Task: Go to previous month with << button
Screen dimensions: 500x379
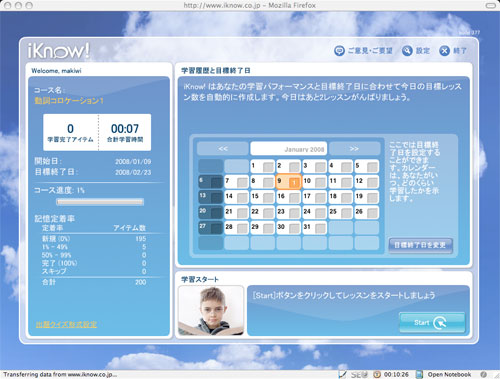Action: pyautogui.click(x=223, y=148)
